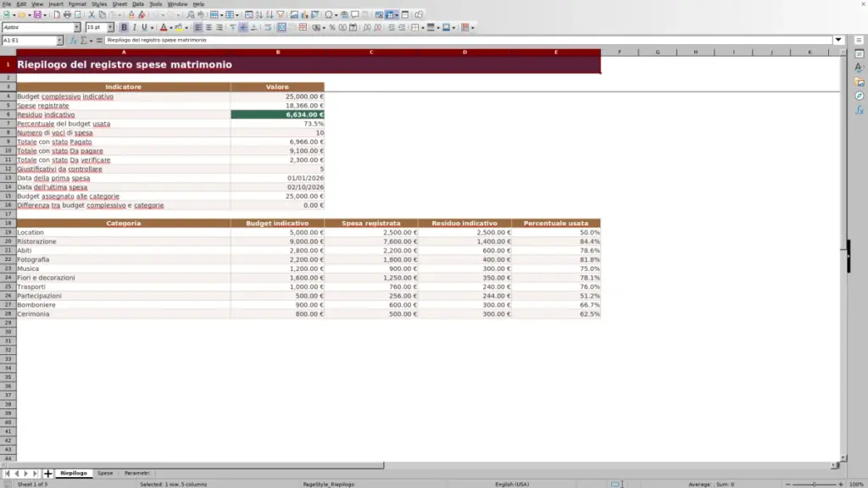The image size is (868, 488).
Task: Click the vertical scrollbar
Action: (843, 254)
